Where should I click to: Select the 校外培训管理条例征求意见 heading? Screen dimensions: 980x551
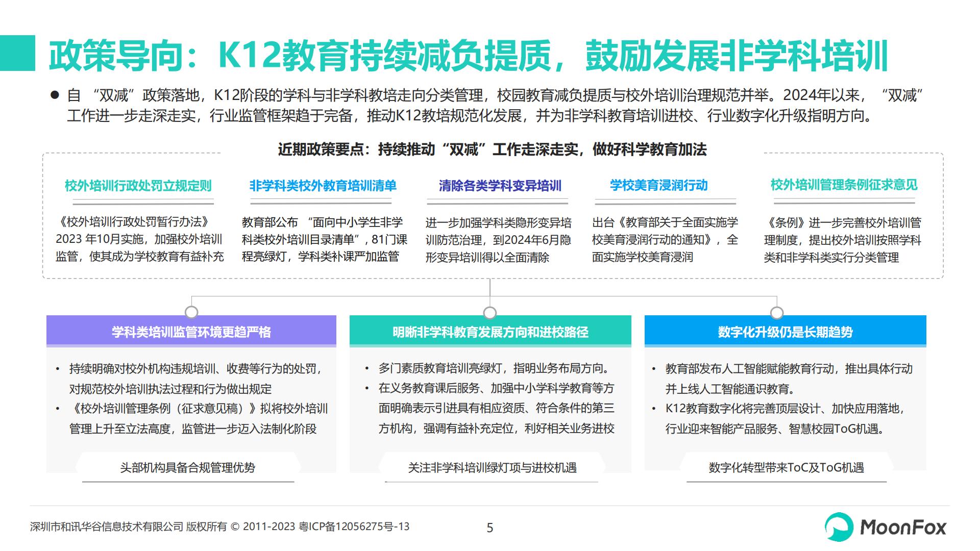[x=844, y=185]
